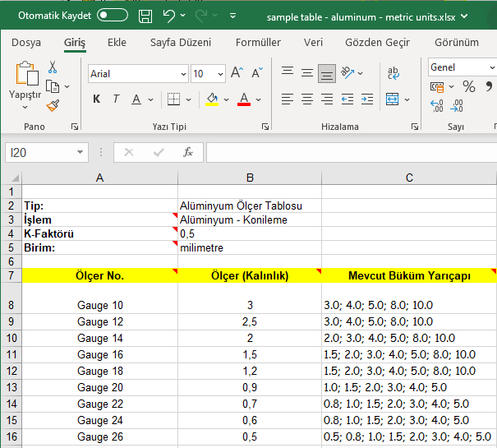
Task: Click the Cut (scissors) icon
Action: [53, 67]
